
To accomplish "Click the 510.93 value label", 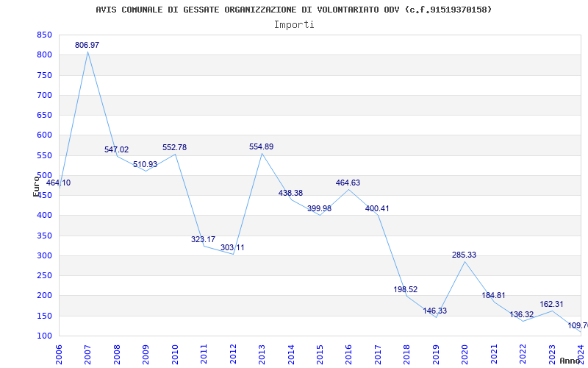I will [x=145, y=165].
